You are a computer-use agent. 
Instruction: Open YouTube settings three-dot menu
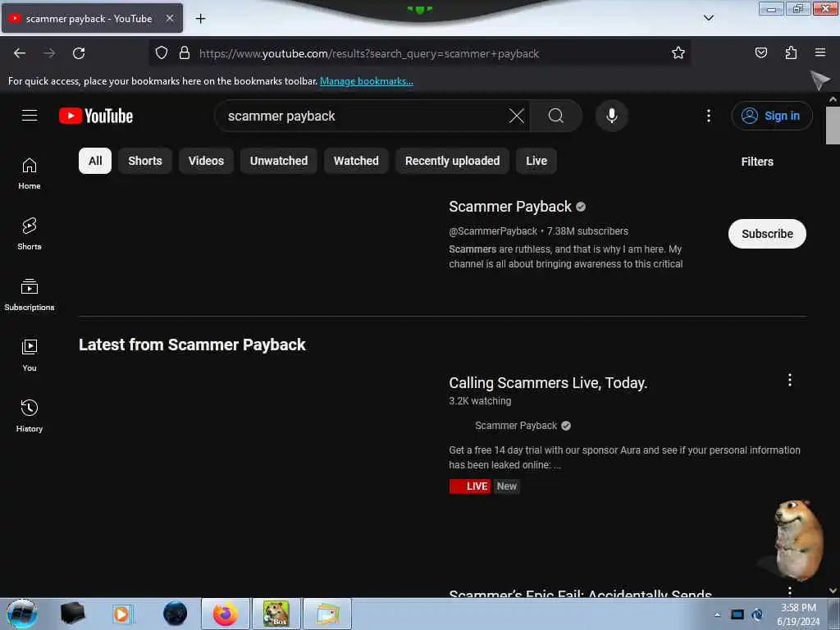[x=708, y=116]
